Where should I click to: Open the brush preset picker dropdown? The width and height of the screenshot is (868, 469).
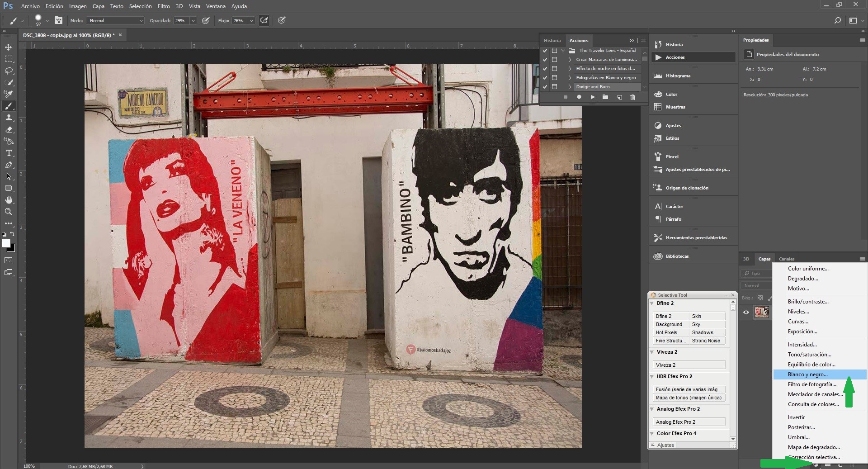point(47,21)
